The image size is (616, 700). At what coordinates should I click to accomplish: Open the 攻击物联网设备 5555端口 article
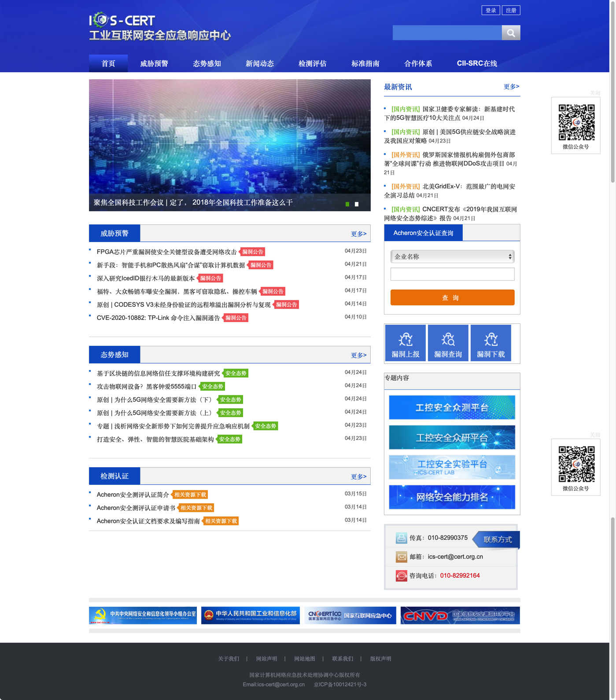(x=147, y=386)
